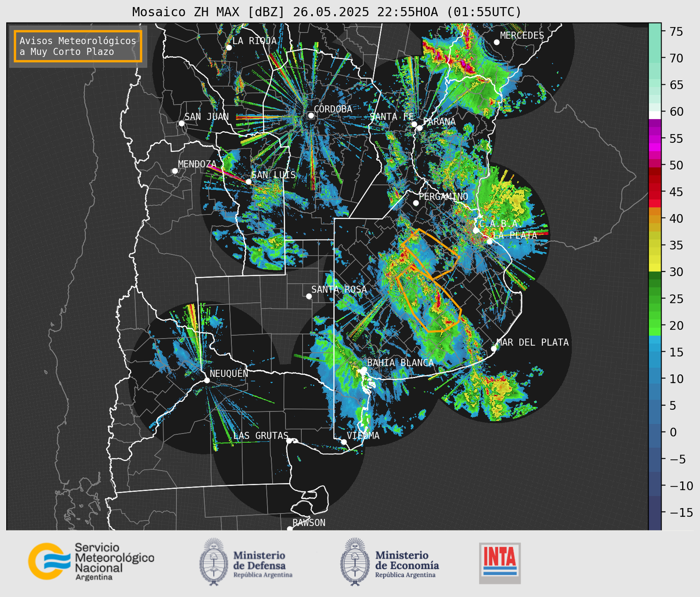Click the NEUQUÉN city label
The width and height of the screenshot is (700, 597).
tap(229, 374)
